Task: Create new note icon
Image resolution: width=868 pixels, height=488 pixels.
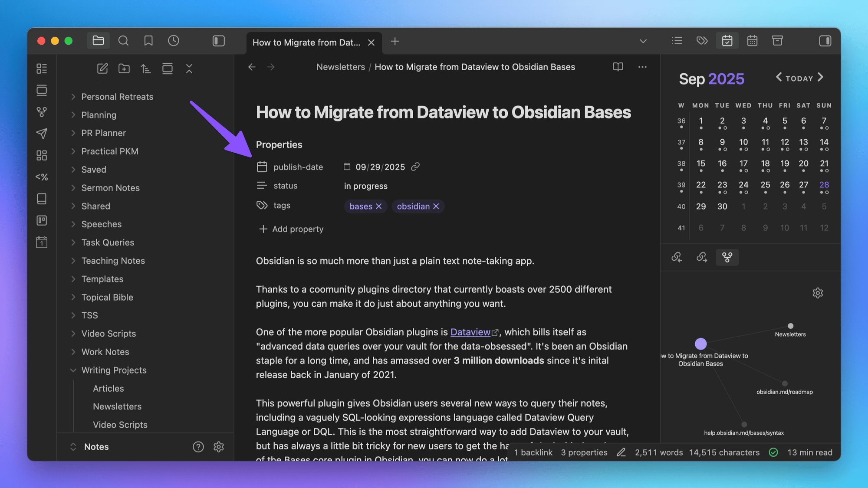Action: tap(102, 69)
